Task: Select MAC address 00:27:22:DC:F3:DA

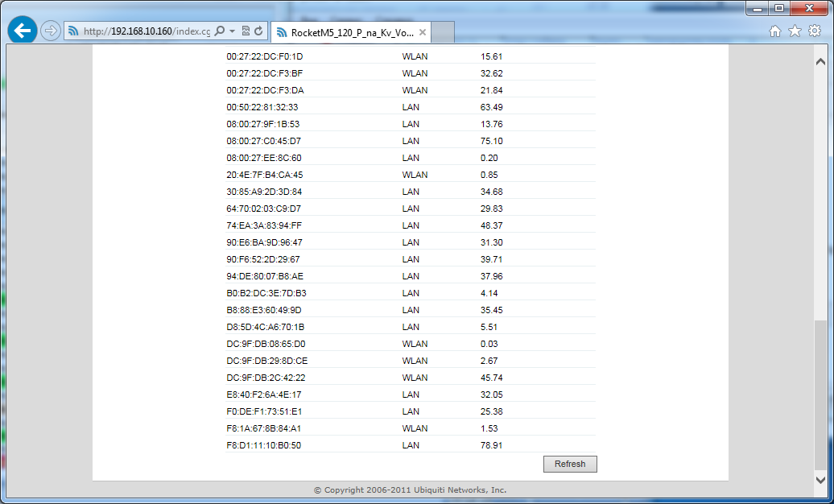Action: [265, 90]
